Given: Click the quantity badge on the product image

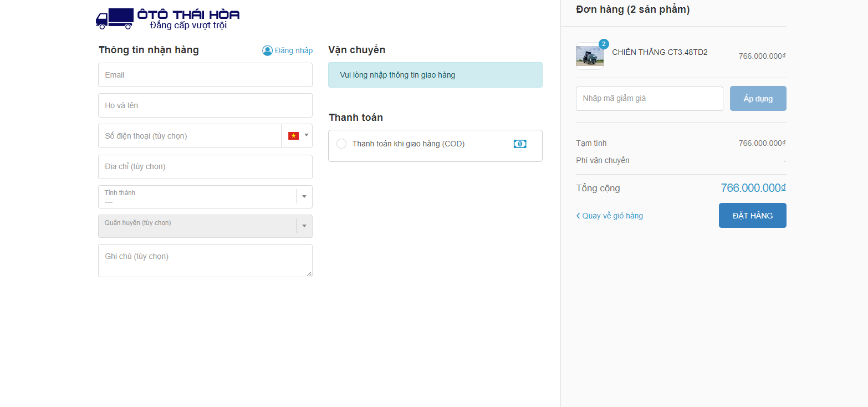Looking at the screenshot, I should click(604, 44).
